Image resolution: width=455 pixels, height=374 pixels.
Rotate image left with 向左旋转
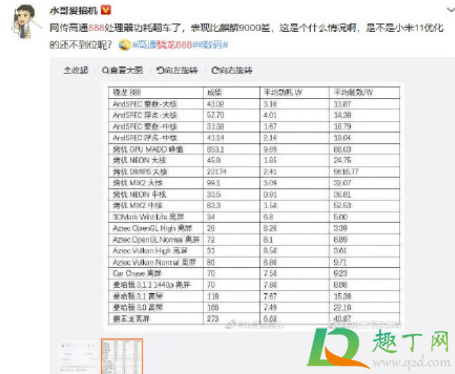coord(177,70)
